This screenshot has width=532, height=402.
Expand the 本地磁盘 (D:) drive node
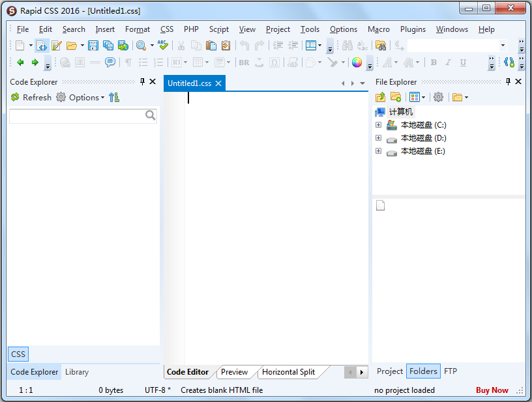[378, 138]
